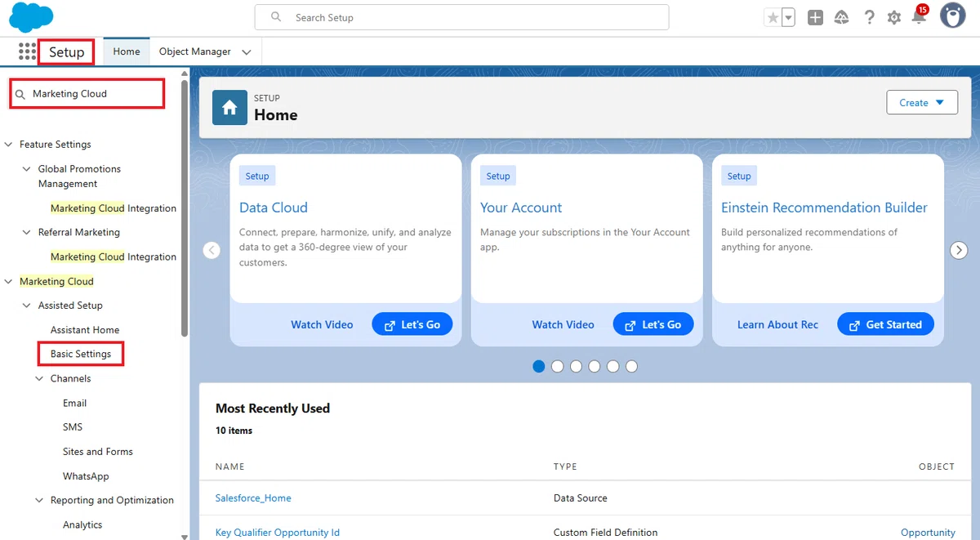Click in the Search Setup field
The height and width of the screenshot is (540, 980).
461,17
